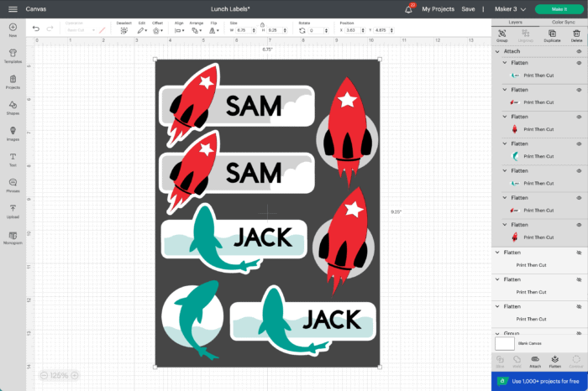
Task: Click the Flatten icon at panel bottom
Action: 555,362
